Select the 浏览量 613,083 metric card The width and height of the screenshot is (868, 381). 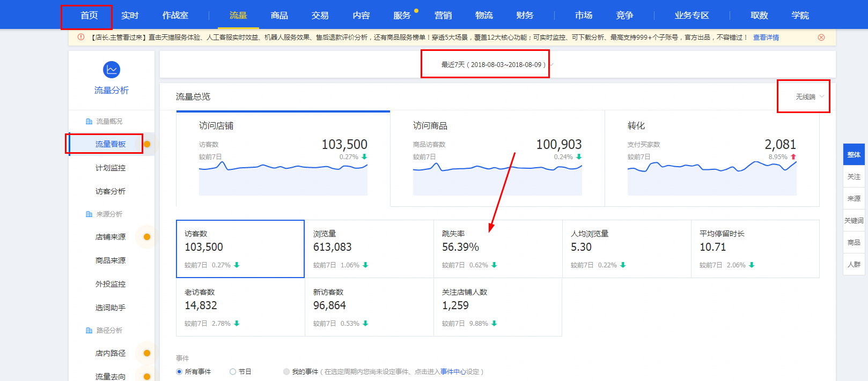tap(369, 249)
